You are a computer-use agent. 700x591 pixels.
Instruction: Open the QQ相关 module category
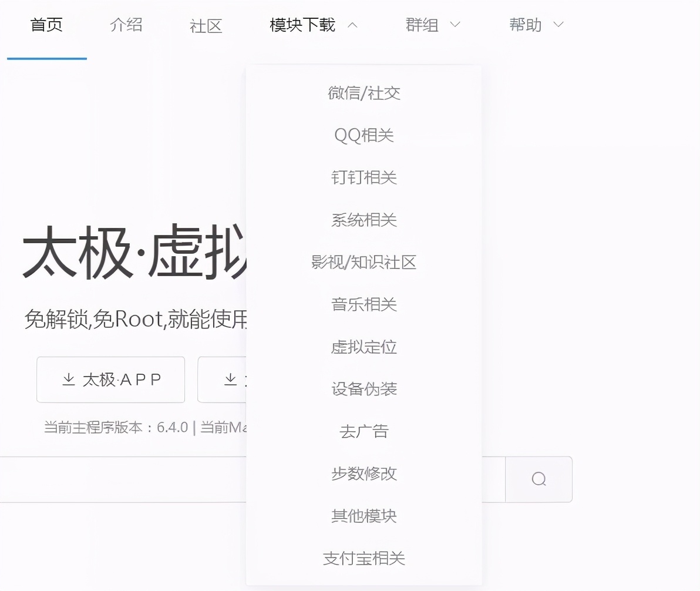pyautogui.click(x=364, y=135)
